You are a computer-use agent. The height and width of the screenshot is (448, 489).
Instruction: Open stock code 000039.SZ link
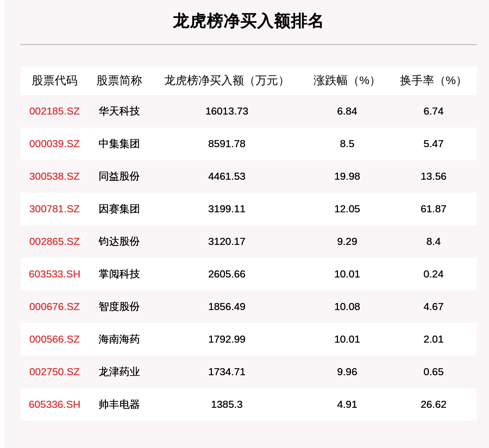tap(54, 144)
